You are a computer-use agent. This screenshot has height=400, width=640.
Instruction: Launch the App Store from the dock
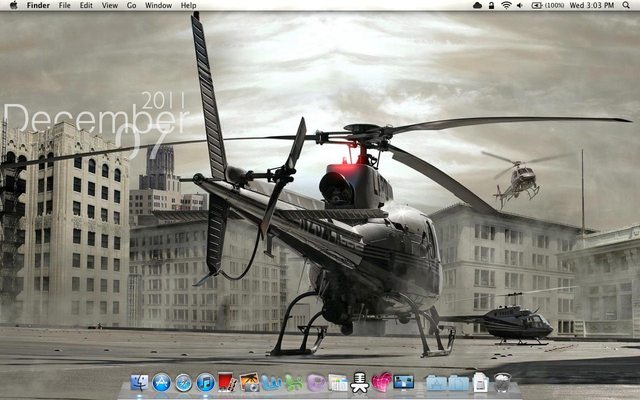point(162,383)
